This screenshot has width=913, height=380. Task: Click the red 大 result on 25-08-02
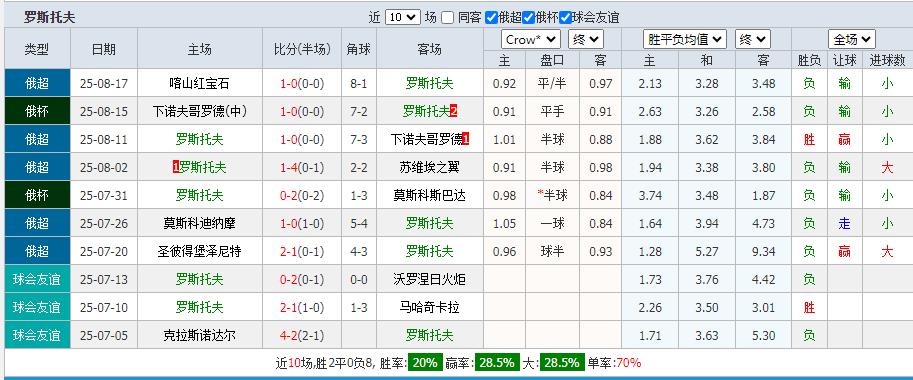(x=887, y=168)
